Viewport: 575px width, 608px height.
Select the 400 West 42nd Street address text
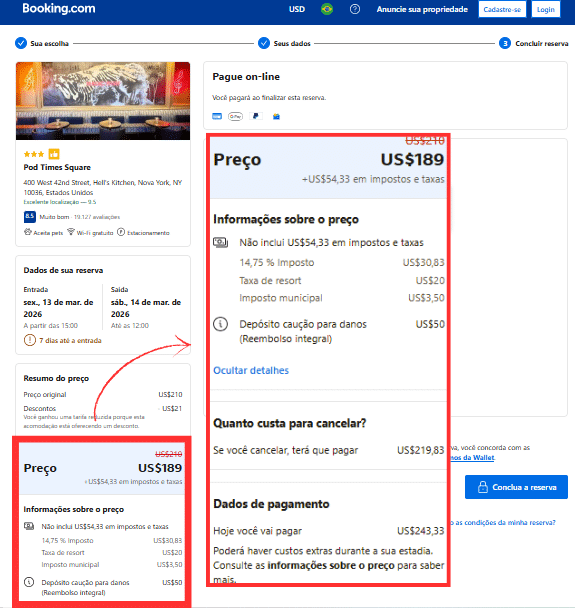[102, 187]
